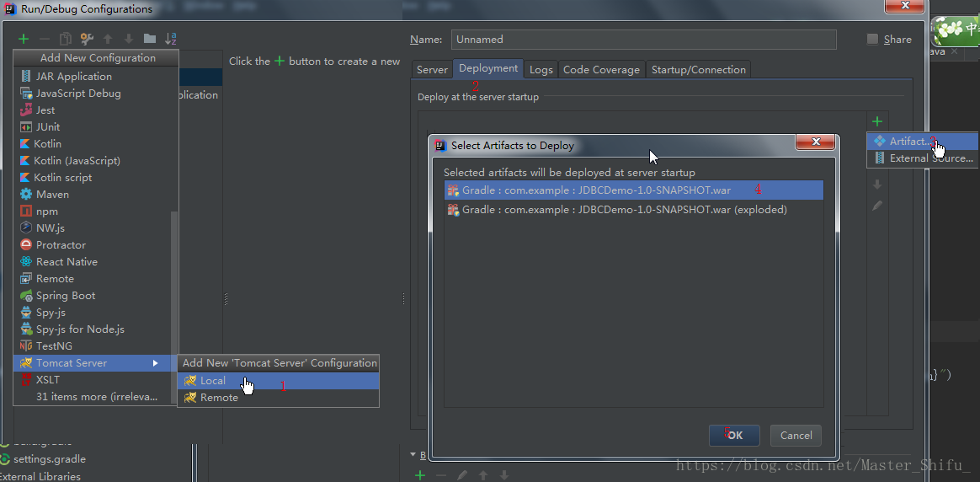The width and height of the screenshot is (980, 482).
Task: Open the Code Coverage tab
Action: pos(601,69)
